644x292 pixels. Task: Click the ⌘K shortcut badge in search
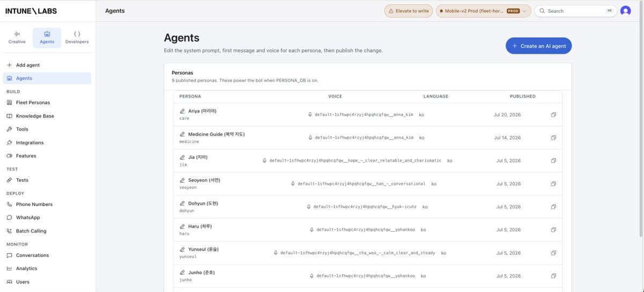[x=609, y=11]
